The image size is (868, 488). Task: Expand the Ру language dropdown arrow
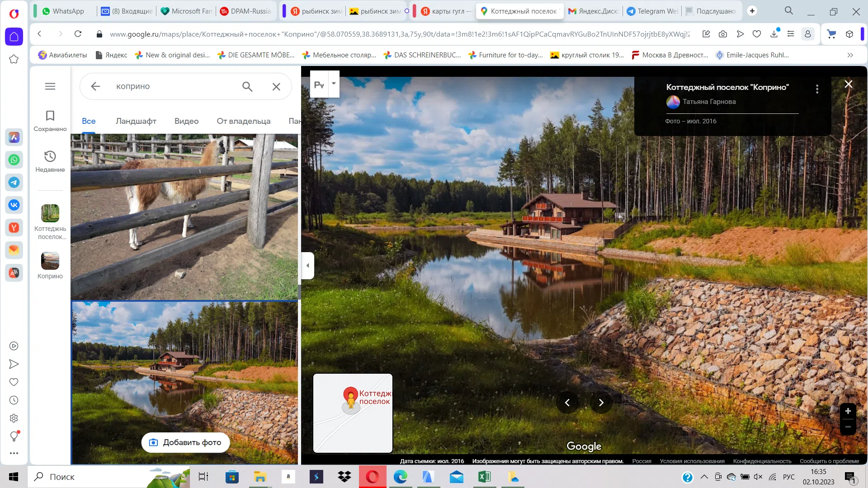pos(334,84)
